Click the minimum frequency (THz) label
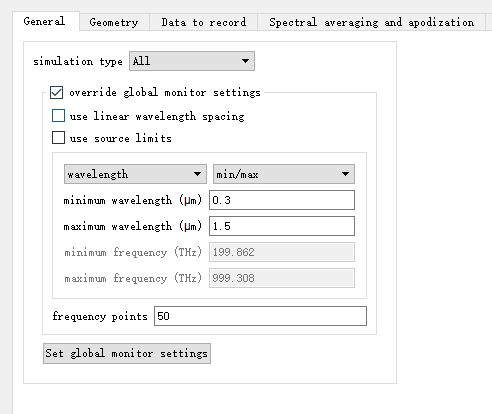 tap(133, 252)
